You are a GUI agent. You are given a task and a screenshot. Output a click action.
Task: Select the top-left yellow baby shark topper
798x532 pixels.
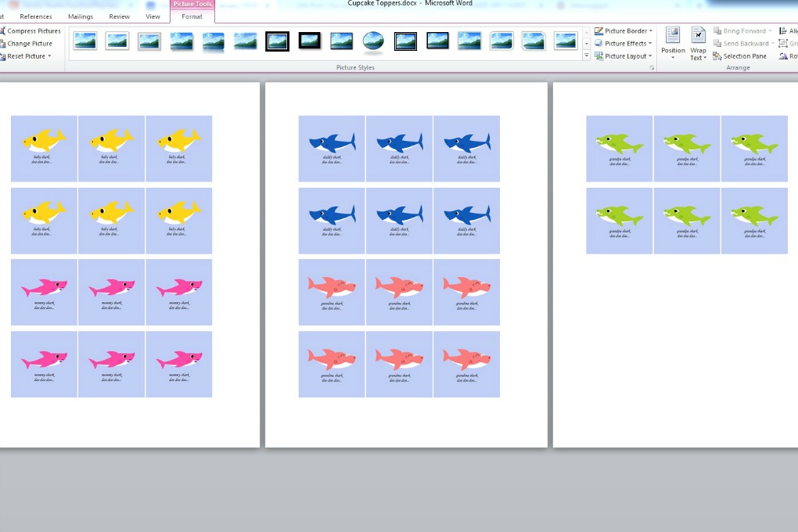coord(45,148)
